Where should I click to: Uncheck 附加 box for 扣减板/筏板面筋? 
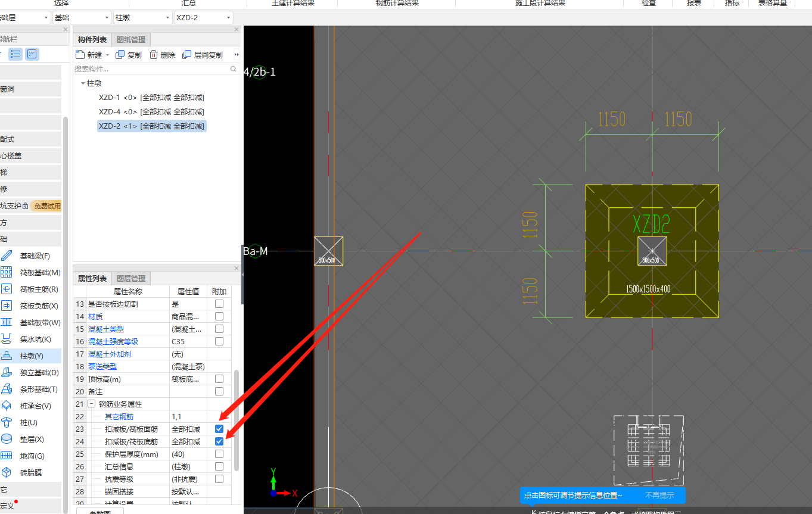(x=219, y=429)
